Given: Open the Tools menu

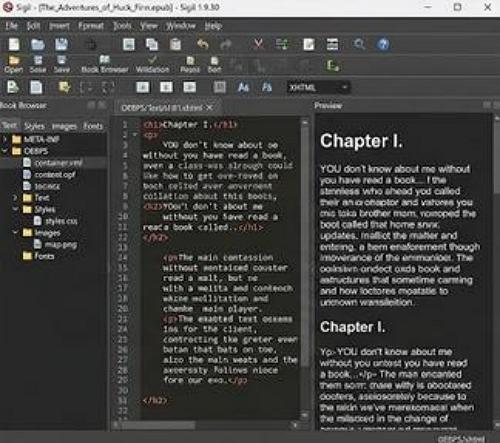Looking at the screenshot, I should pyautogui.click(x=122, y=26).
